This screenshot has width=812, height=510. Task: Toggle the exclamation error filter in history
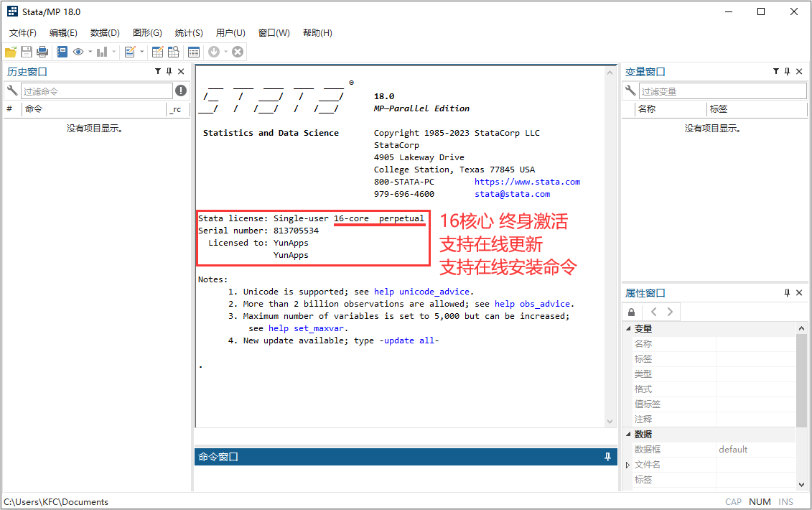coord(181,91)
